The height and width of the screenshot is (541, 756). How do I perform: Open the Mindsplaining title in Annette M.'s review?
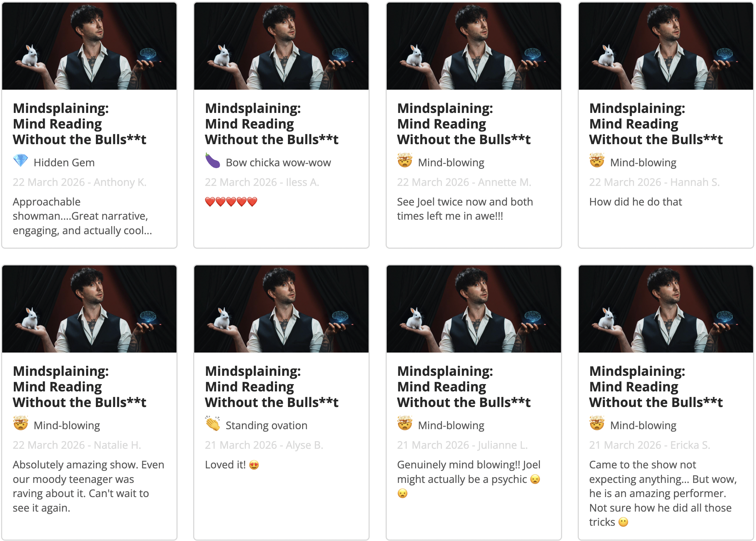pos(464,124)
